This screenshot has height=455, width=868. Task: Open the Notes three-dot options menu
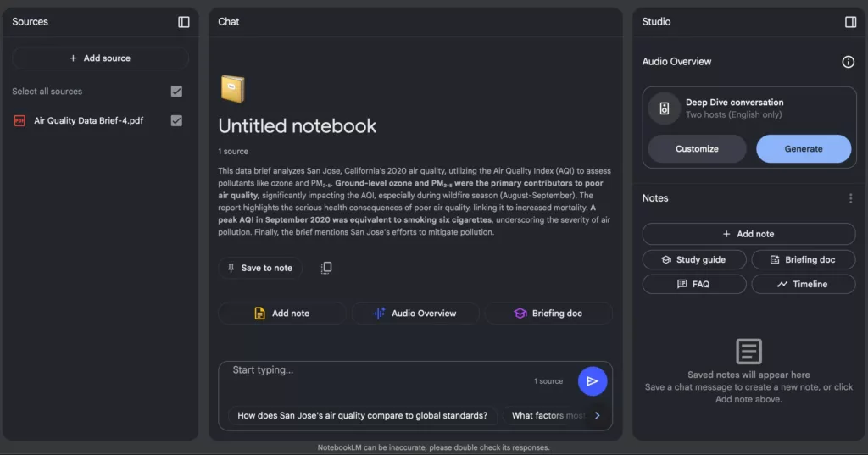tap(851, 198)
